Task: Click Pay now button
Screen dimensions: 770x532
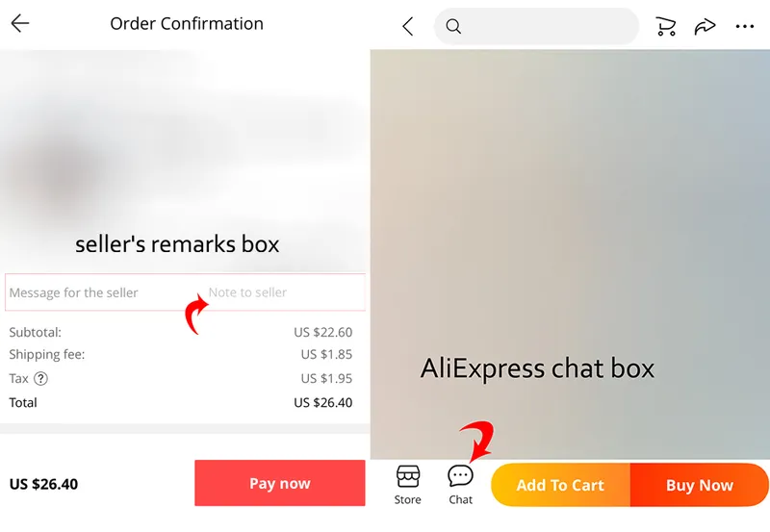Action: (280, 483)
